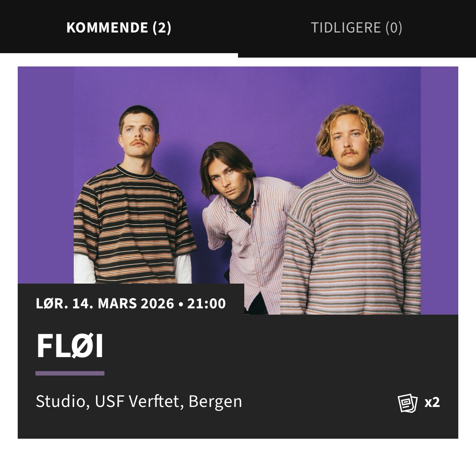Viewport: 476px width, 452px height.
Task: Click the word Bergen in venue line
Action: pos(215,402)
